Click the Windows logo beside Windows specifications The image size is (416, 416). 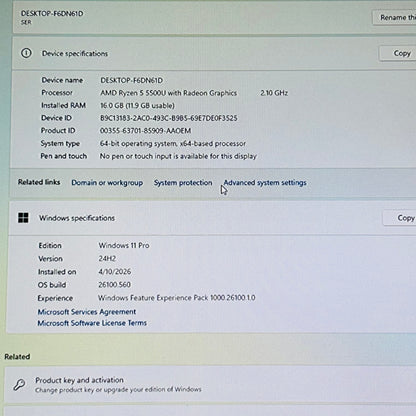click(23, 218)
